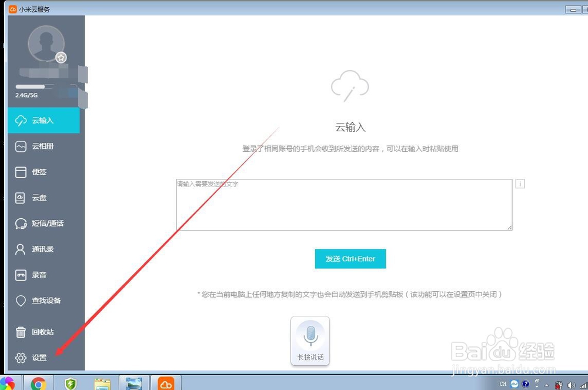
Task: Click the clipboard note mentioning 设置页中关闭
Action: [x=349, y=294]
